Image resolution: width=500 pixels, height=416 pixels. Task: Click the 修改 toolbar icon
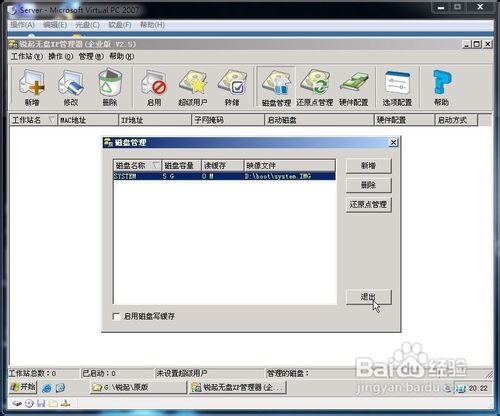click(71, 87)
